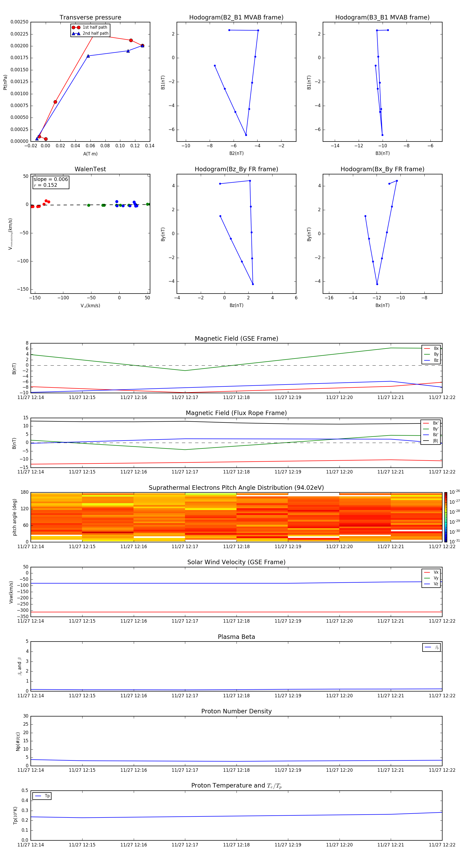Click the 'Np(#/cc)' y-axis label

click(18, 741)
